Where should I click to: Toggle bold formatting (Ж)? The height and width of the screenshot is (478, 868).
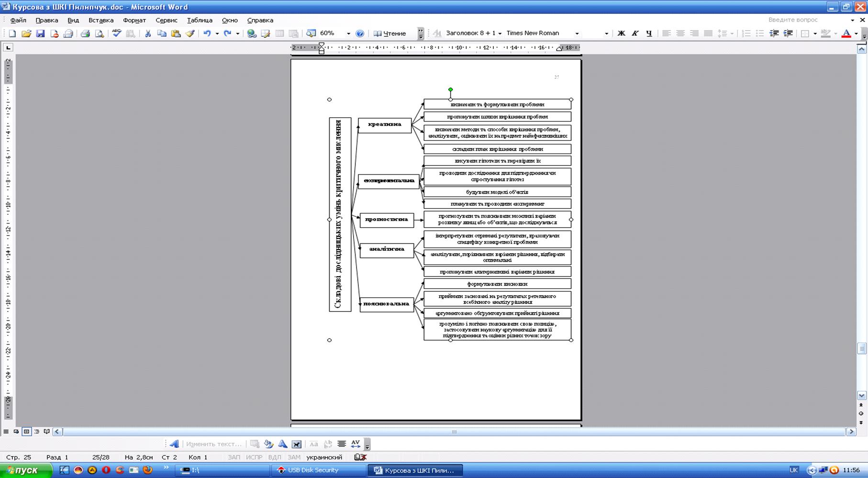click(621, 33)
